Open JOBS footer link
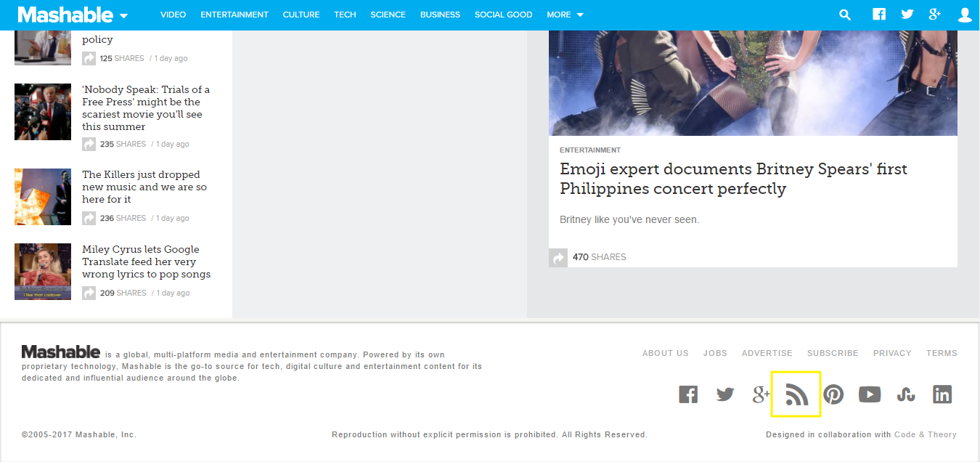 pos(715,353)
